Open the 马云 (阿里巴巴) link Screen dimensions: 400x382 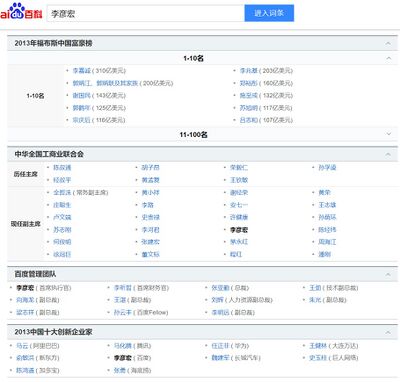[x=22, y=346]
